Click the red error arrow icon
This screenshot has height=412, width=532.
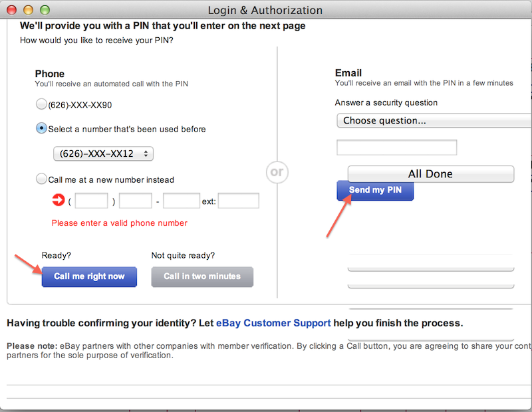(59, 200)
